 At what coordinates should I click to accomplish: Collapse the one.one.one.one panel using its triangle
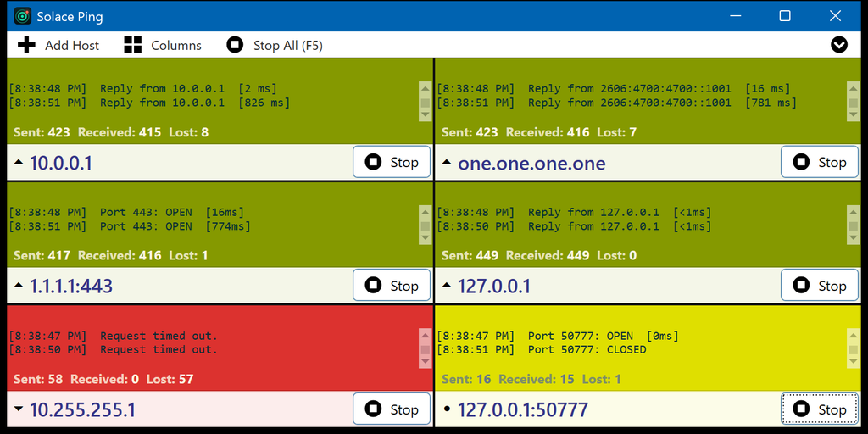[x=448, y=162]
